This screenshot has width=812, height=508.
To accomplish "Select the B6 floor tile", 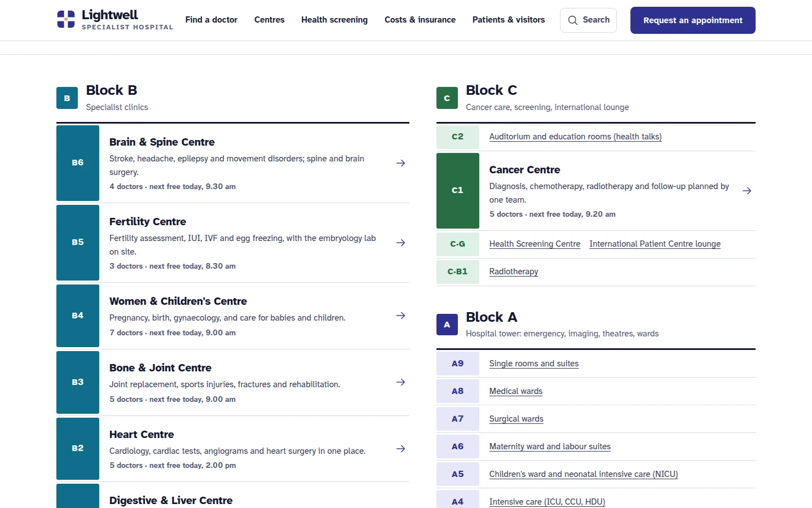I will [x=78, y=163].
